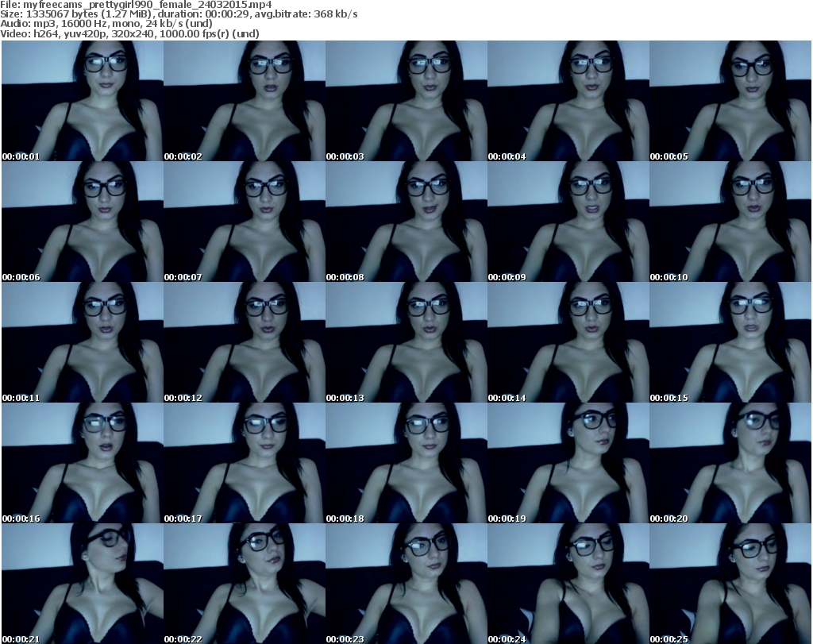Pick the frame labeled 00:00:09

pyautogui.click(x=568, y=222)
